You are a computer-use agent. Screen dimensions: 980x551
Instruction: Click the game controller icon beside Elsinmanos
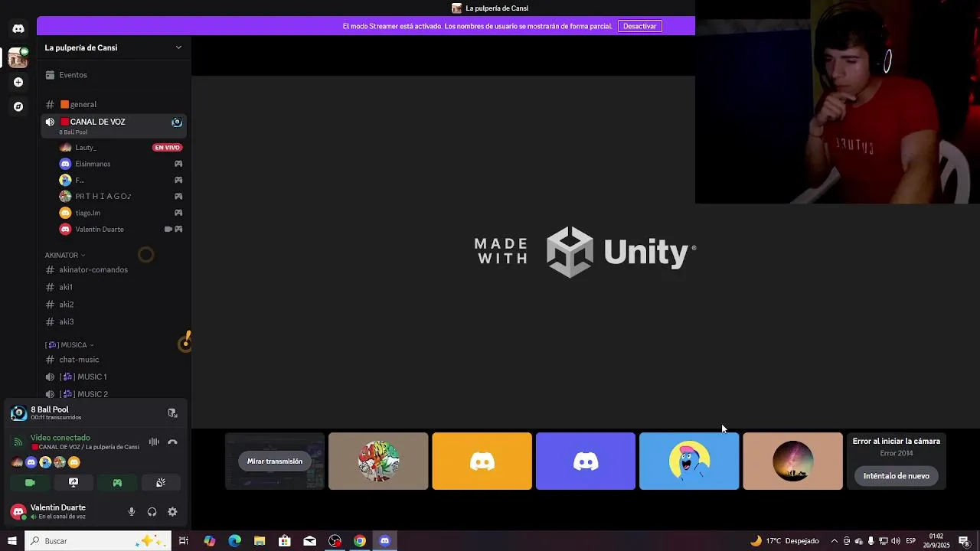[x=178, y=164]
